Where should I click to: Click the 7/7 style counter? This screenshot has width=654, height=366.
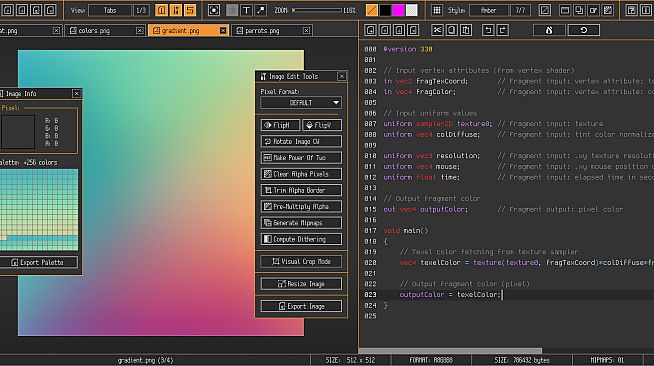(520, 10)
